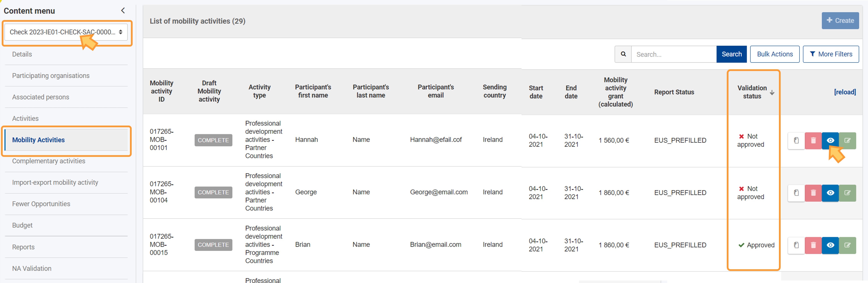Edit Hannah's mobility activity
Viewport: 868px width, 283px height.
pos(847,140)
